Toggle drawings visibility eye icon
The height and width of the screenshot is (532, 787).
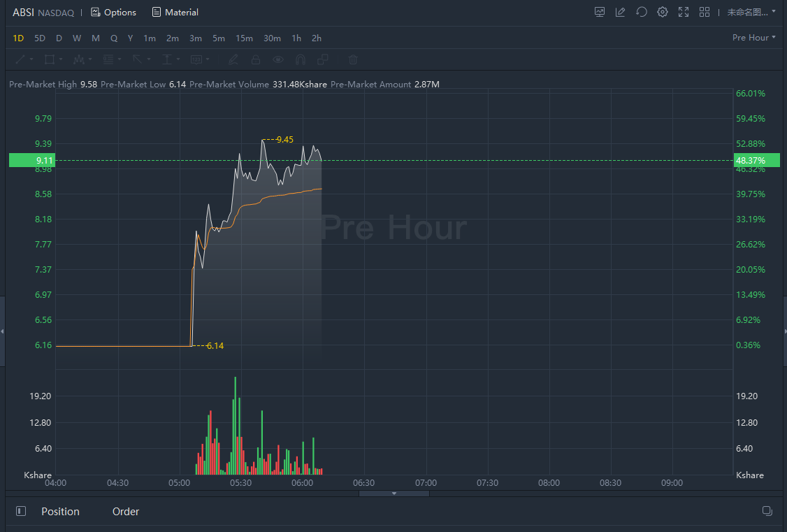[x=277, y=59]
